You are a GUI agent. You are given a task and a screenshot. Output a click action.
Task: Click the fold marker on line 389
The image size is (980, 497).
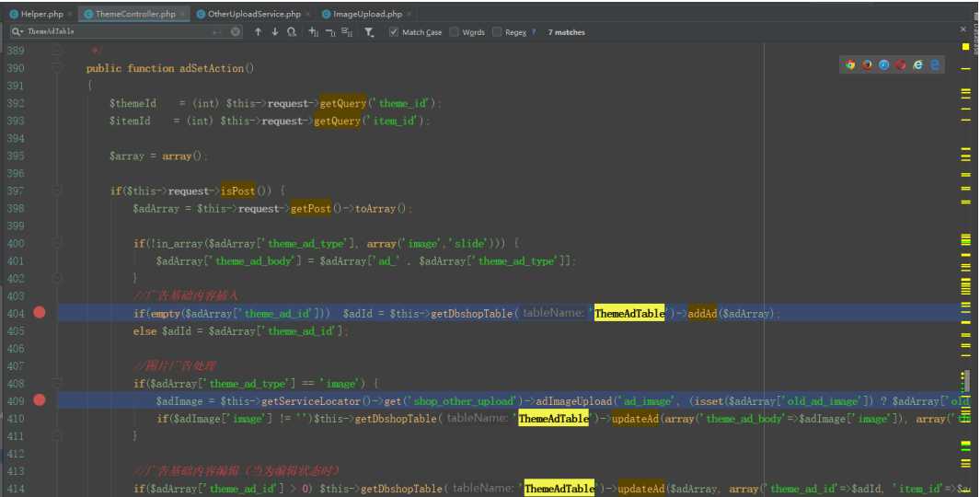coord(56,50)
